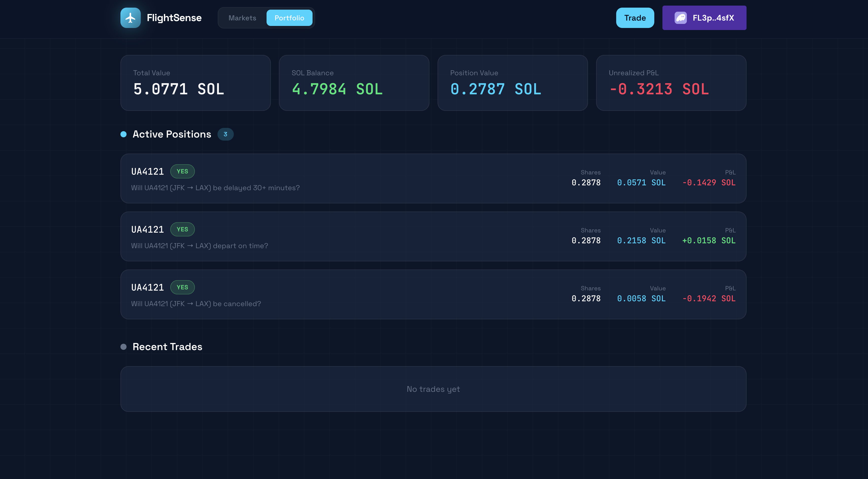Screen dimensions: 868x479
Task: Click YES badge on depart on time position
Action: (182, 229)
